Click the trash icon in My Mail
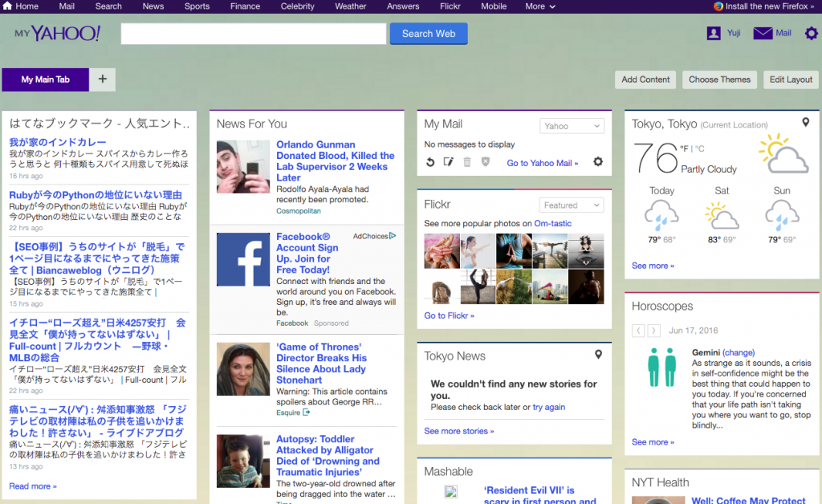This screenshot has width=822, height=504. tap(468, 162)
